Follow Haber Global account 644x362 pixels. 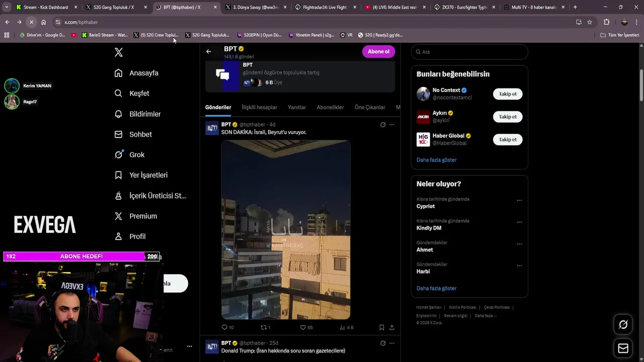(x=508, y=139)
